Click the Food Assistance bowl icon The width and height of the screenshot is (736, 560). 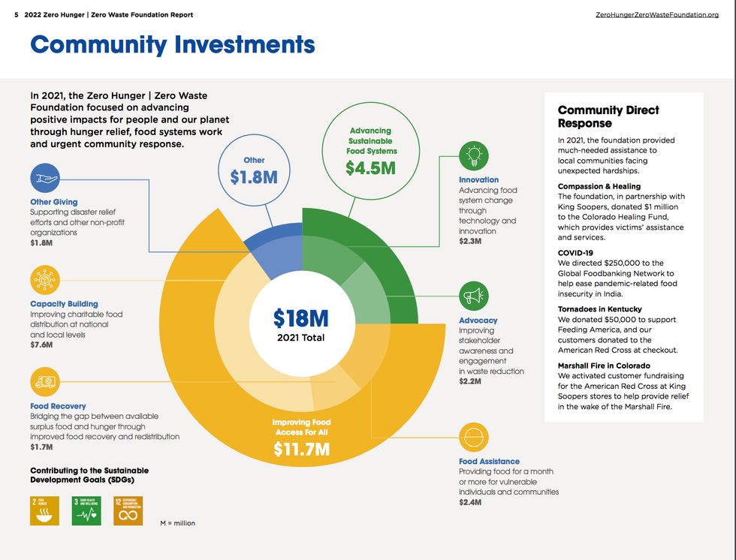(473, 437)
